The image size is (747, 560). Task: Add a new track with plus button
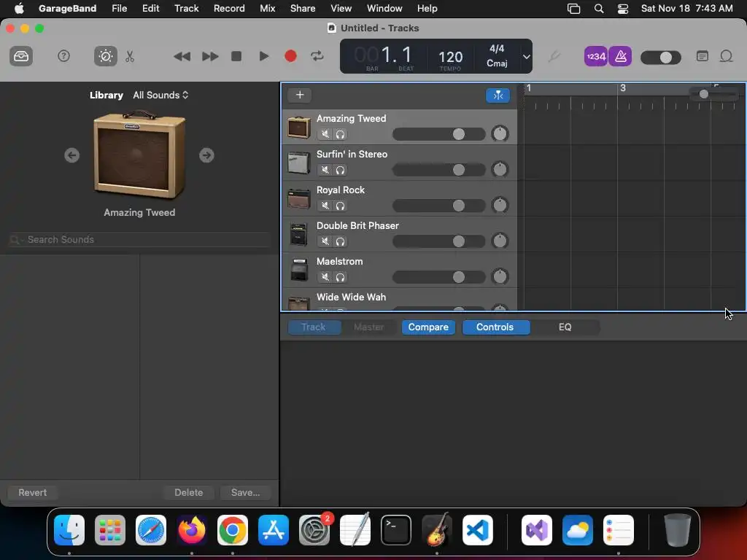pos(300,95)
